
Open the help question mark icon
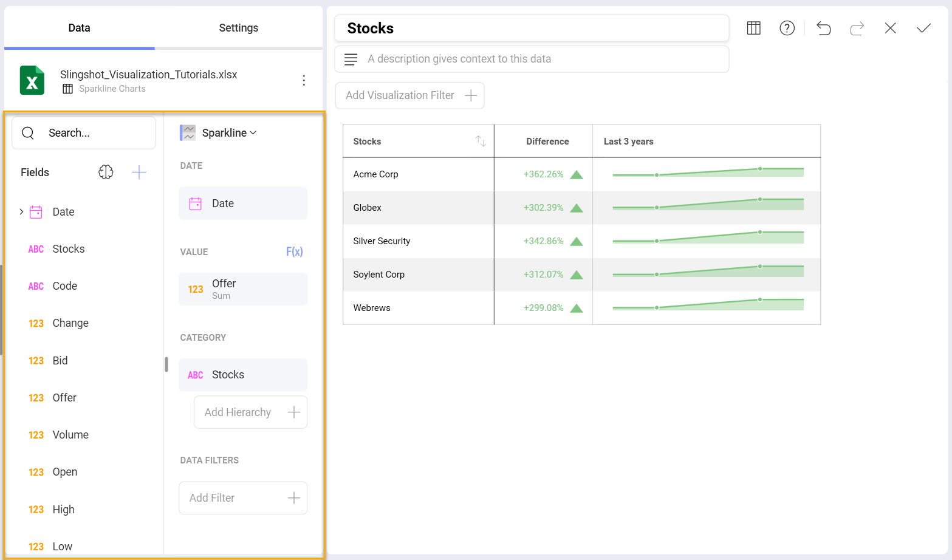[x=787, y=28]
